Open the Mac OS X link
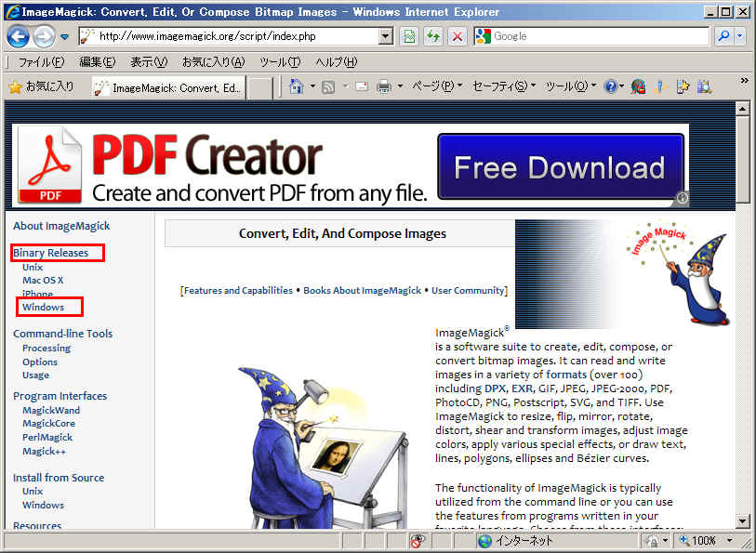Viewport: 756px width, 553px height. coord(43,280)
